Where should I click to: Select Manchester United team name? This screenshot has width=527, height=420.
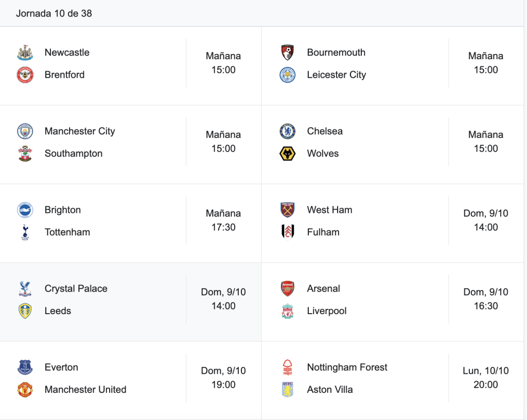click(x=85, y=390)
